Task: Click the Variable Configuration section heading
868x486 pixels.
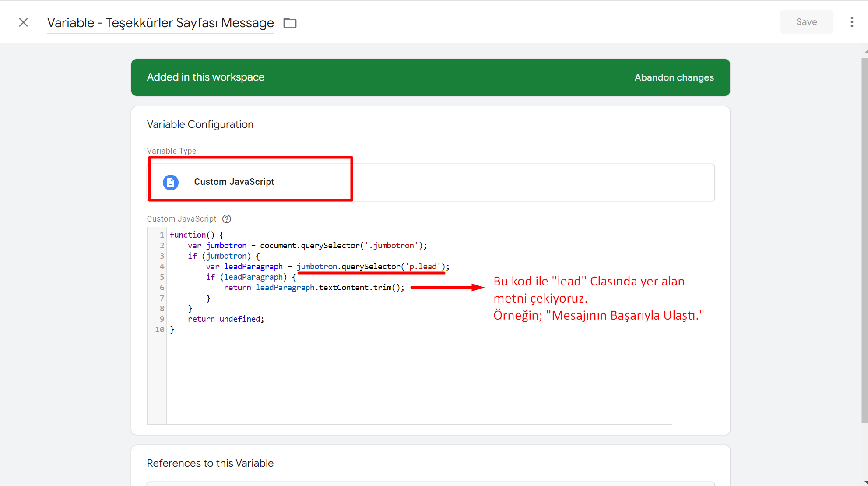Action: (200, 124)
